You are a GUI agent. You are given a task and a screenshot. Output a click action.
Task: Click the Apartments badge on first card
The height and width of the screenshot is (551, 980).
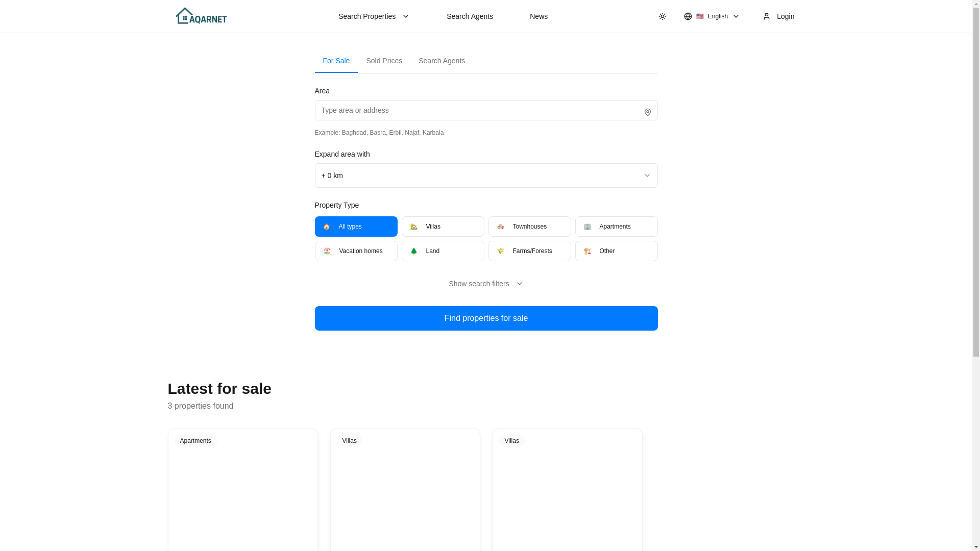195,441
